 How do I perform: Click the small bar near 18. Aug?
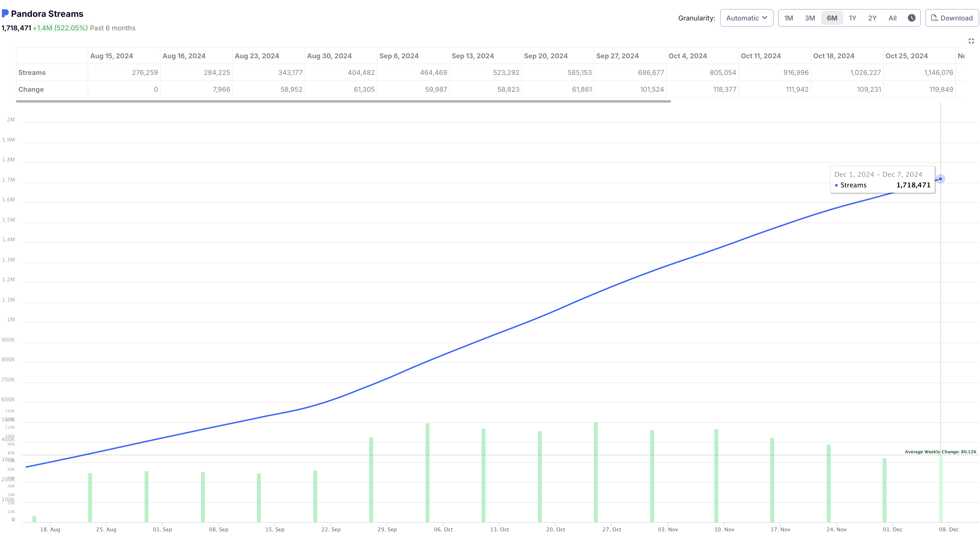coord(34,519)
